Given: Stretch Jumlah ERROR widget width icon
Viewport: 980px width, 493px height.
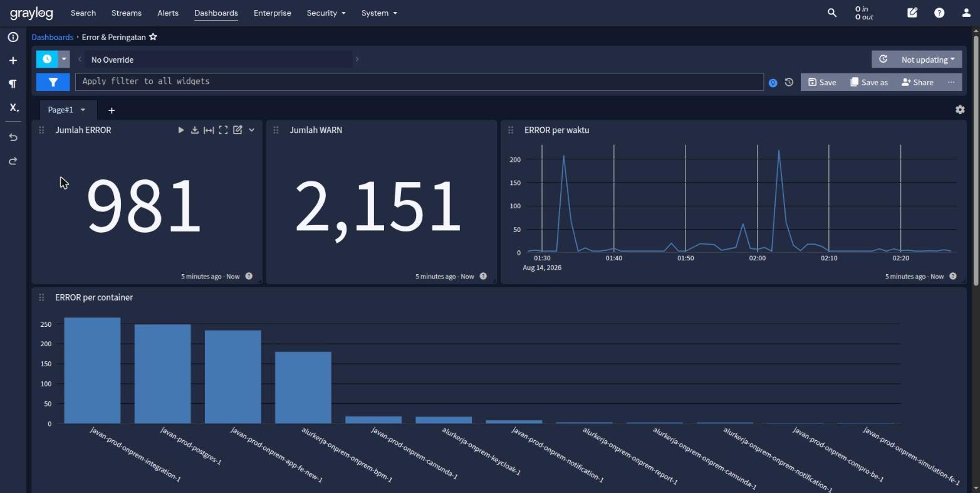Looking at the screenshot, I should (209, 130).
